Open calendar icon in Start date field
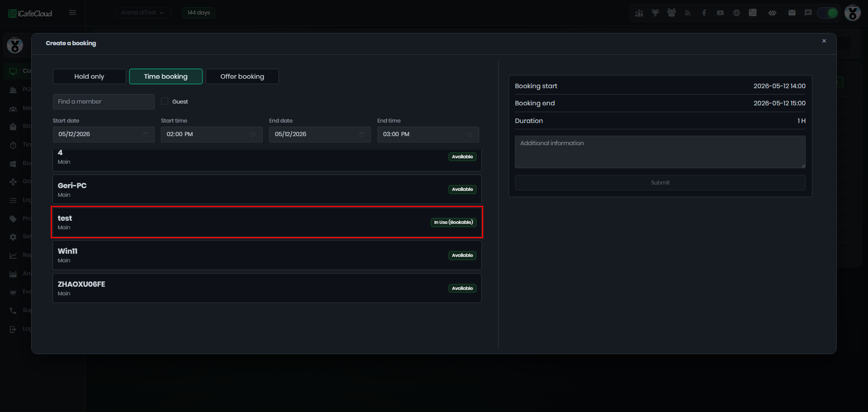The image size is (868, 412). [146, 134]
